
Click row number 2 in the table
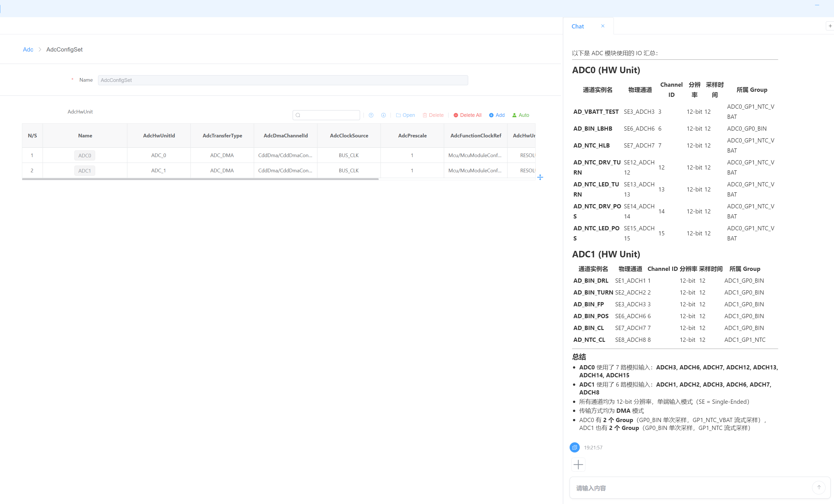click(x=32, y=171)
